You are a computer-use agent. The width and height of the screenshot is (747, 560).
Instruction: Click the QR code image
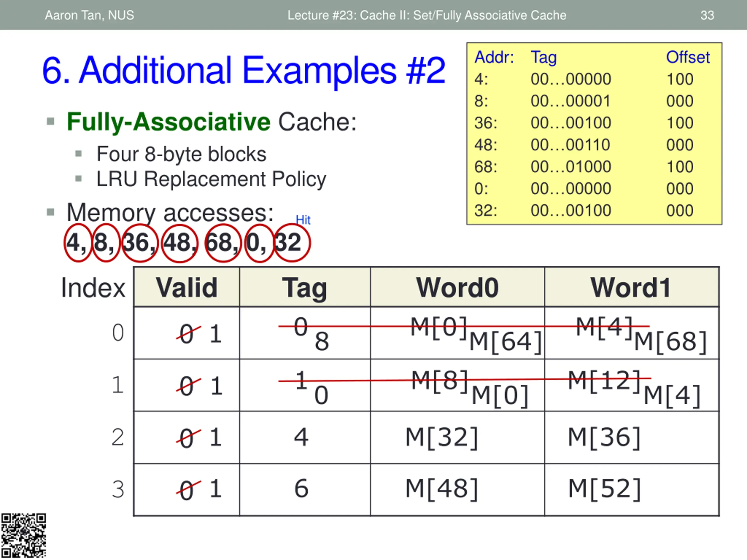click(23, 535)
